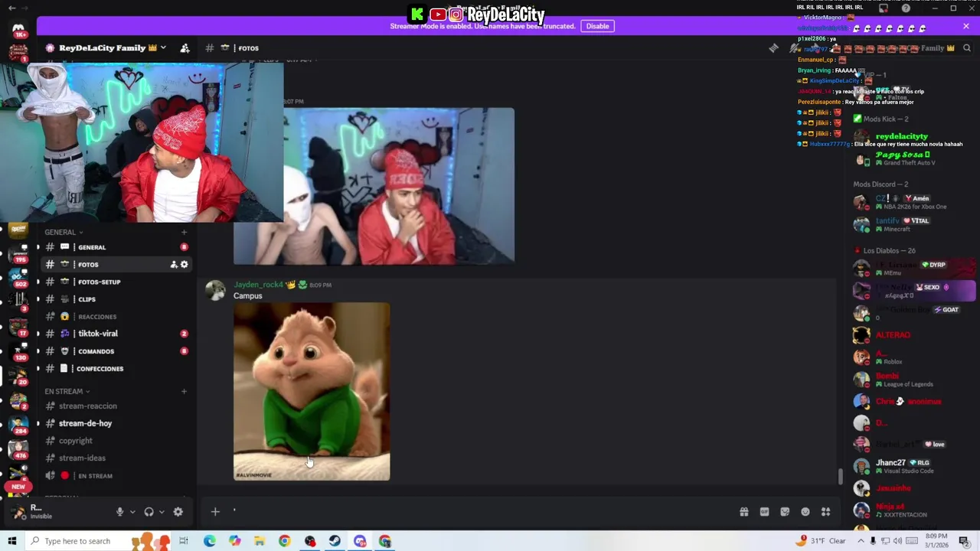Image resolution: width=980 pixels, height=551 pixels.
Task: Open user settings gear icon
Action: pyautogui.click(x=178, y=512)
